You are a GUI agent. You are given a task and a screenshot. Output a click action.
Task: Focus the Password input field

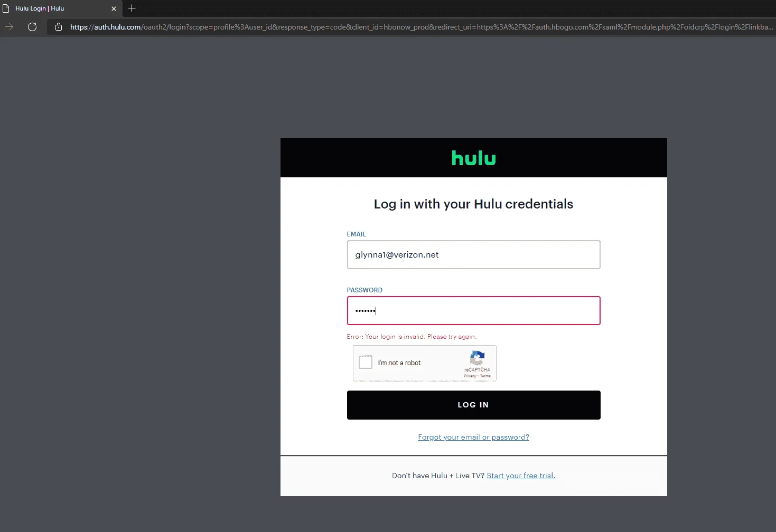tap(474, 311)
